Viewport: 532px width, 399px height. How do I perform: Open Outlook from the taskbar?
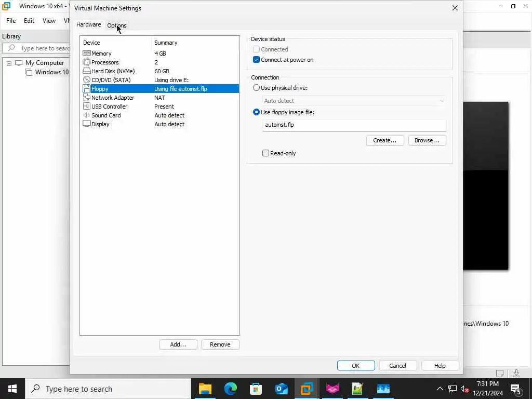click(x=281, y=389)
